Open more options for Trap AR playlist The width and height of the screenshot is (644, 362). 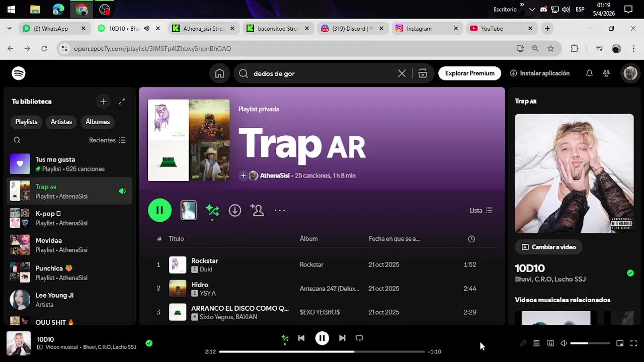click(x=280, y=210)
